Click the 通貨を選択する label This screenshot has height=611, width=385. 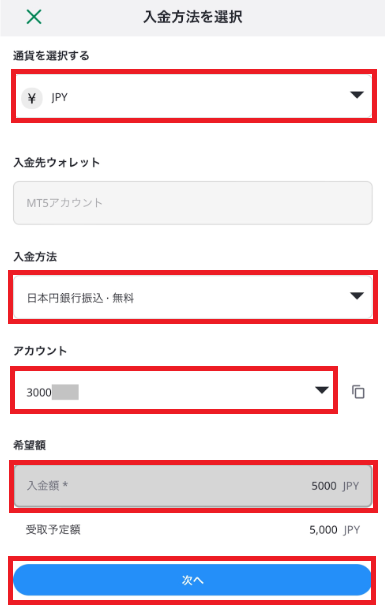pos(51,56)
